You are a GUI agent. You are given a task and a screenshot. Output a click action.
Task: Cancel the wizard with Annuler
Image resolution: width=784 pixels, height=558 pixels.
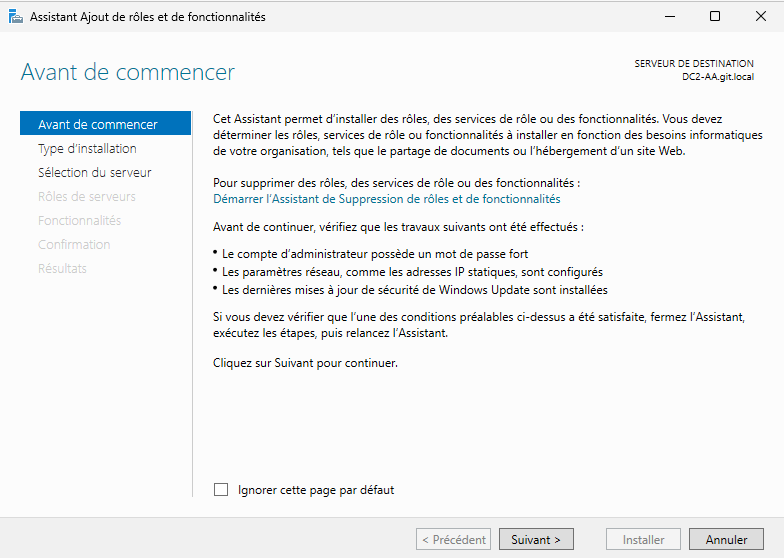pyautogui.click(x=726, y=540)
